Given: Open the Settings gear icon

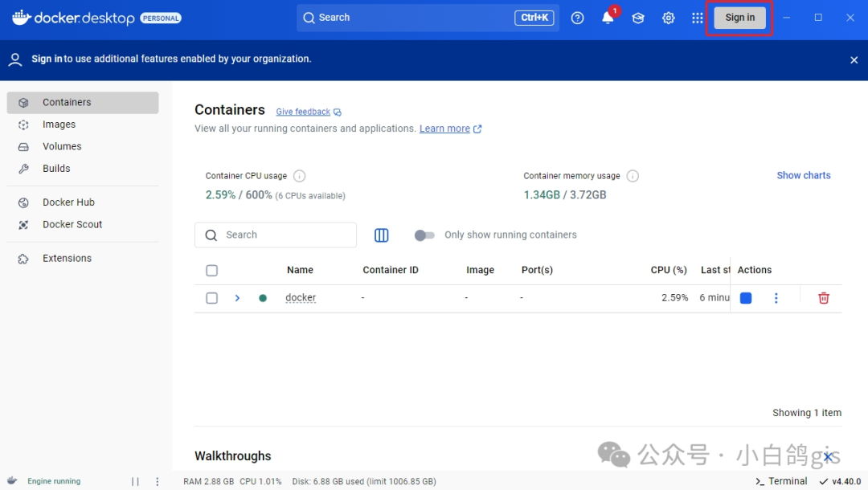Looking at the screenshot, I should pos(668,18).
